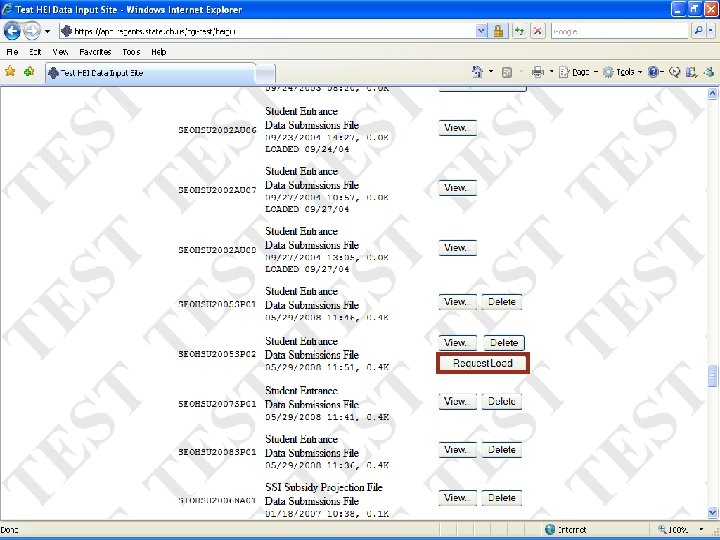The image size is (720, 540).
Task: Delete the SSI Subsidy Projection File
Action: (501, 498)
